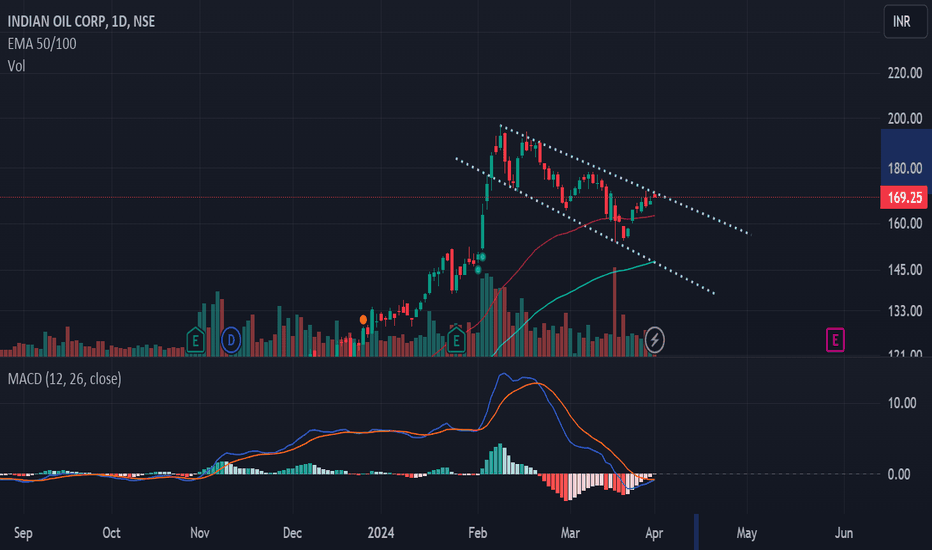Click the November earnings E marker

click(196, 341)
